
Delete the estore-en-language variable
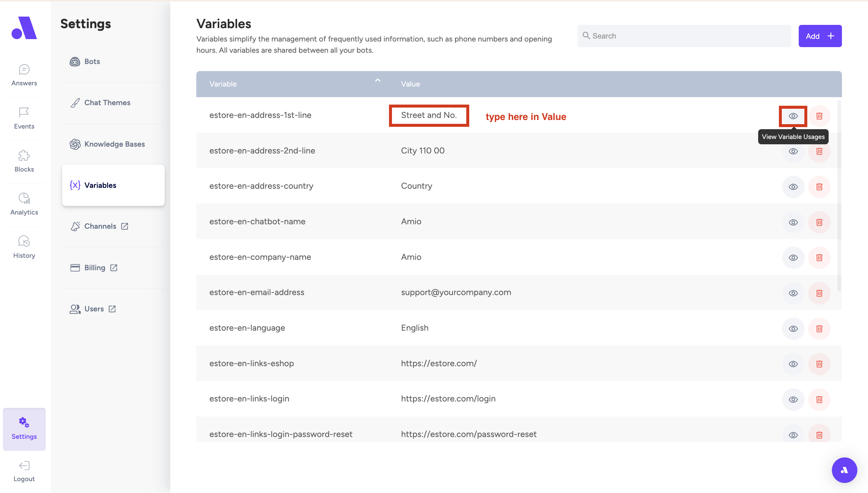(819, 329)
